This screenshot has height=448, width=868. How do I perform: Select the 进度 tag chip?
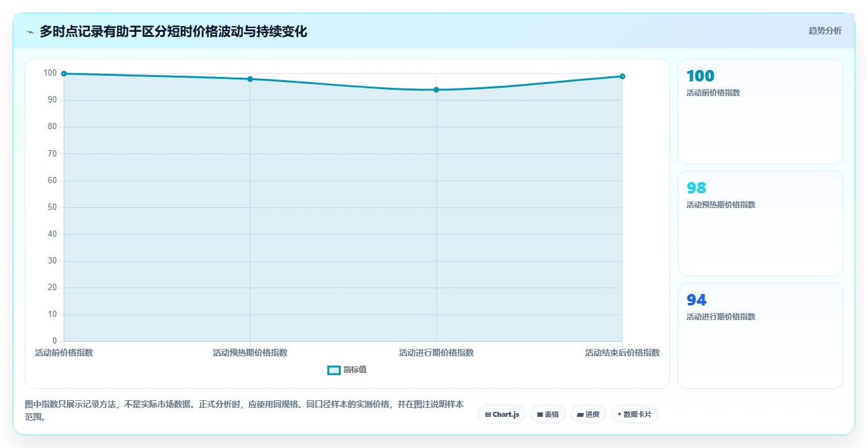[x=588, y=414]
